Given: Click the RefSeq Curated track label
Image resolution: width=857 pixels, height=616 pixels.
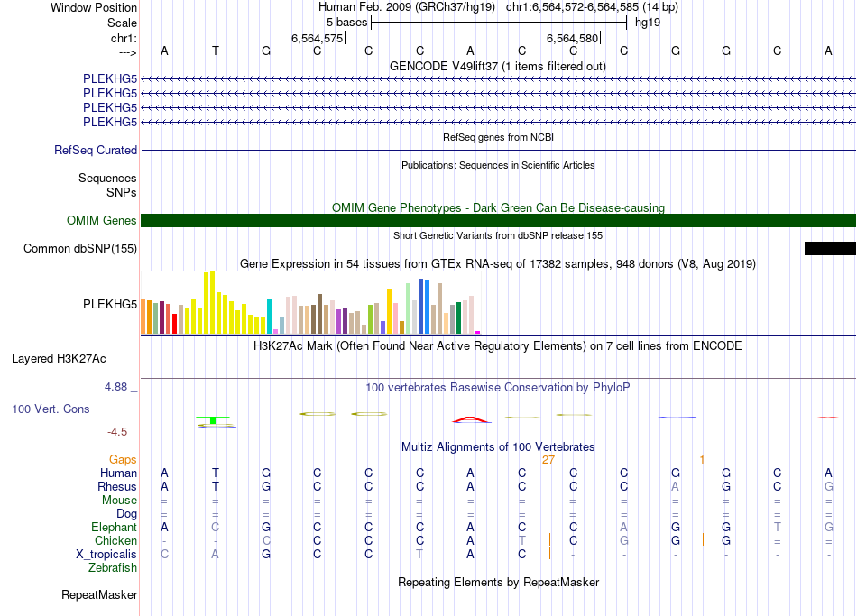Looking at the screenshot, I should tap(96, 151).
